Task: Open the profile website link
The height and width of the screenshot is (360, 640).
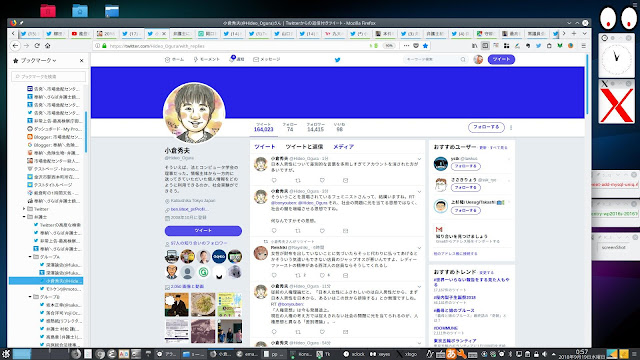Action: pyautogui.click(x=190, y=209)
